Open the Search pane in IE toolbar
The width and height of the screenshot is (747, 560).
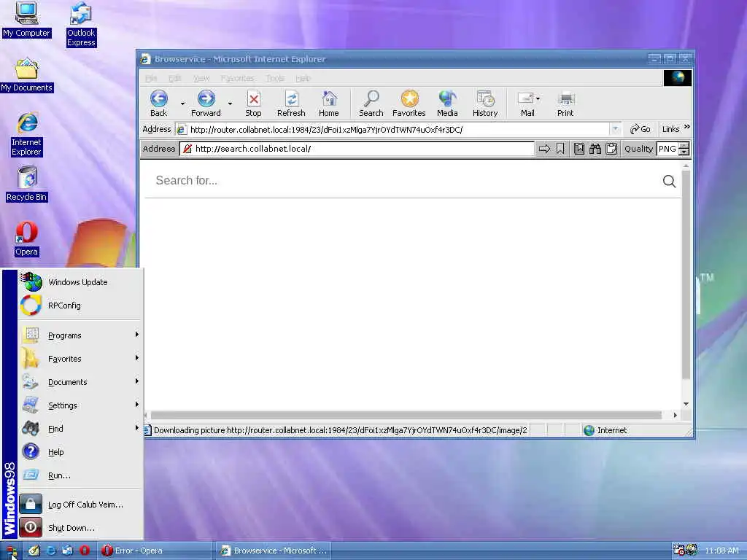(x=371, y=103)
